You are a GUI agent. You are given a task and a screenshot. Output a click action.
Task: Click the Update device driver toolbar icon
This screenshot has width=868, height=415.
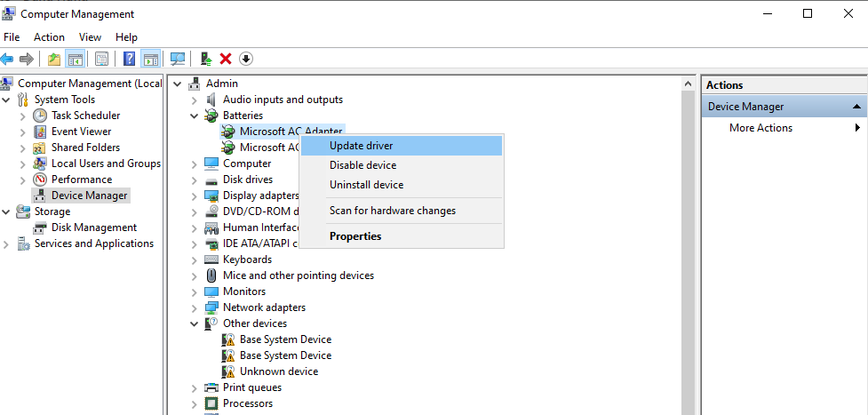click(x=206, y=59)
